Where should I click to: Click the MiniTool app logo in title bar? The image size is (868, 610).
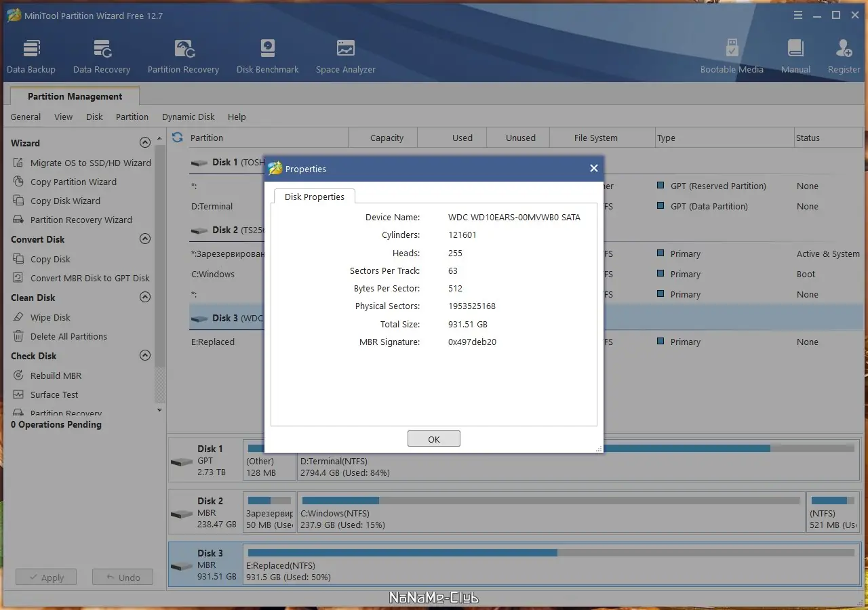(14, 16)
